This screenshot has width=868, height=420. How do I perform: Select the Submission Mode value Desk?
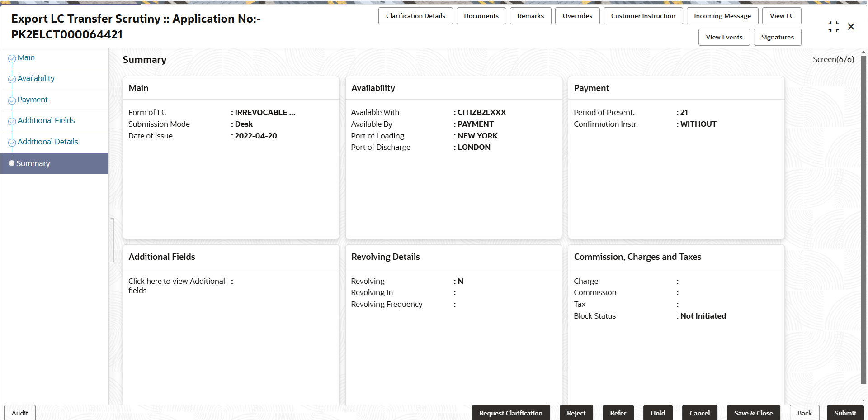pyautogui.click(x=244, y=124)
